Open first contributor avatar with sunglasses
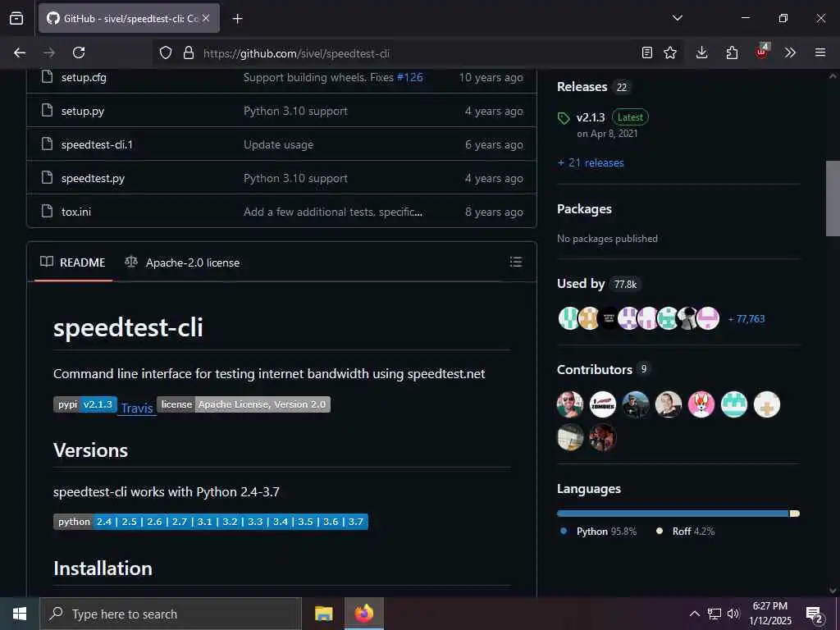 [x=570, y=404]
